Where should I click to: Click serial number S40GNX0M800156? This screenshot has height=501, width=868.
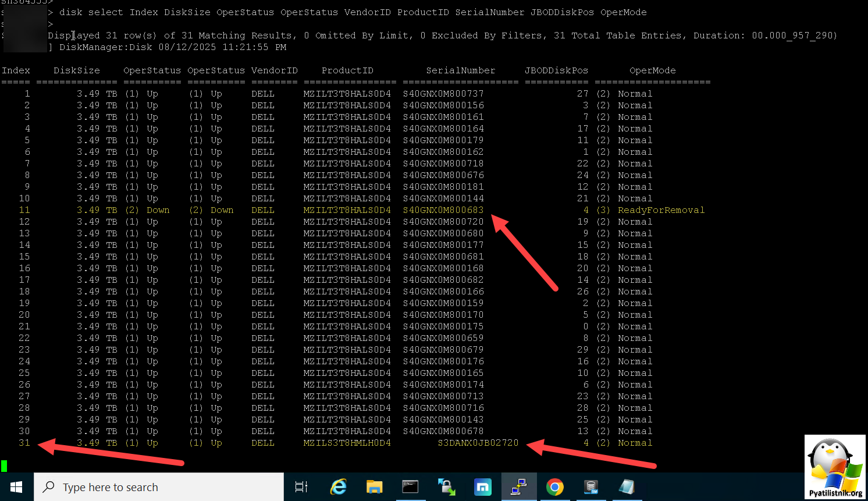pyautogui.click(x=443, y=105)
